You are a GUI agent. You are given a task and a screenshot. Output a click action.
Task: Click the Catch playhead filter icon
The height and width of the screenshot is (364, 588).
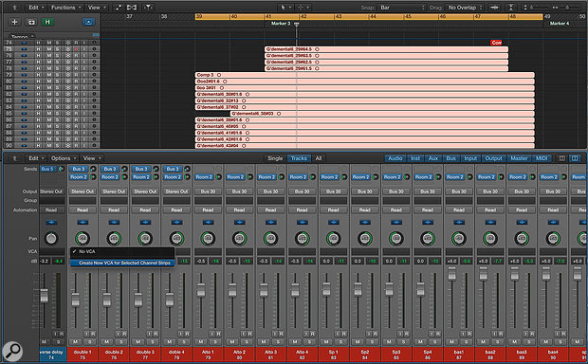(148, 8)
